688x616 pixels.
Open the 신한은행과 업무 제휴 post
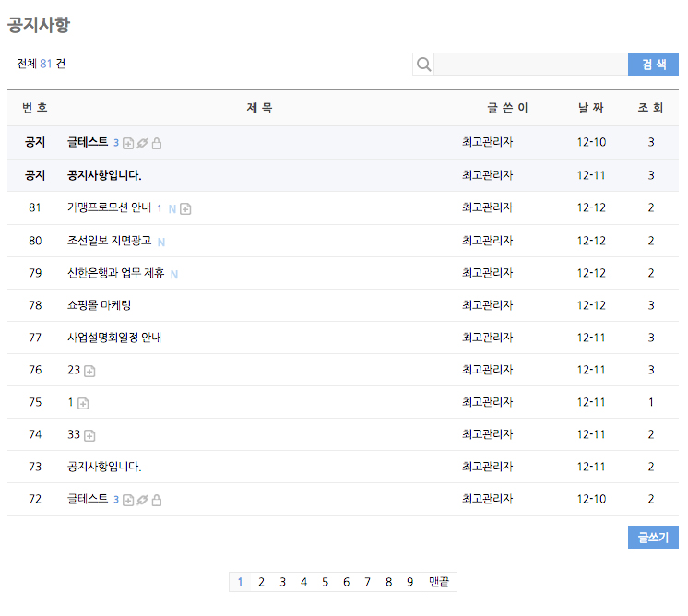[x=116, y=273]
